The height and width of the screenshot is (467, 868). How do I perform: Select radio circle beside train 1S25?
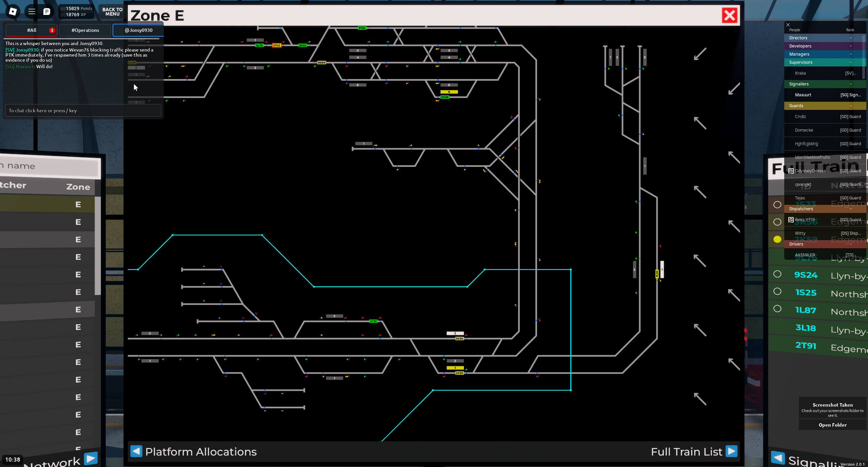click(x=777, y=291)
